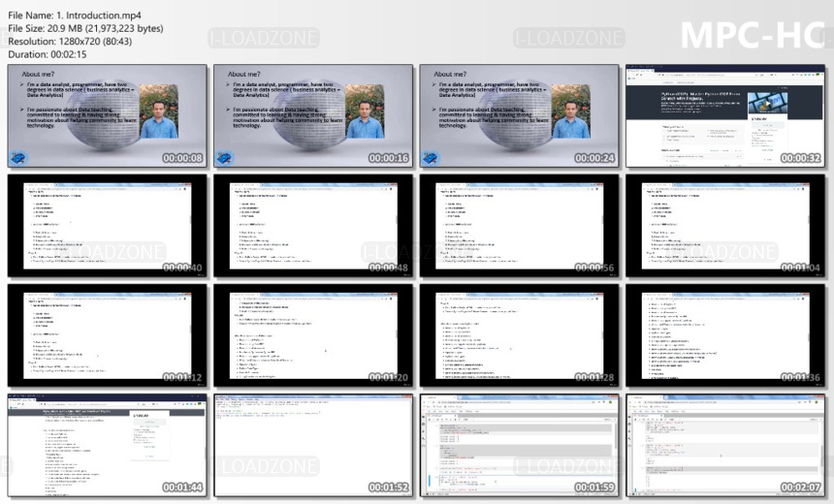
Task: Click the blue logo icon in the 00:00:24 frame
Action: pos(431,157)
